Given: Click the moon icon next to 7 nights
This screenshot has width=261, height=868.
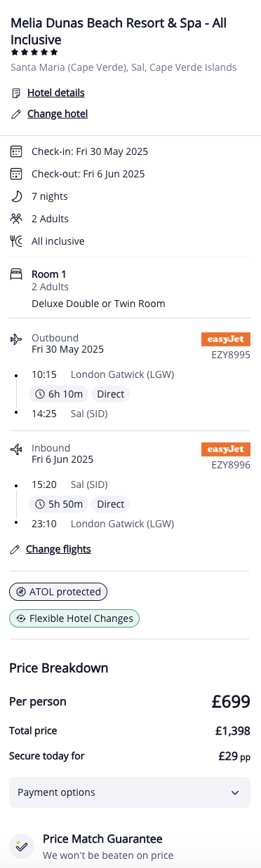Looking at the screenshot, I should point(16,196).
